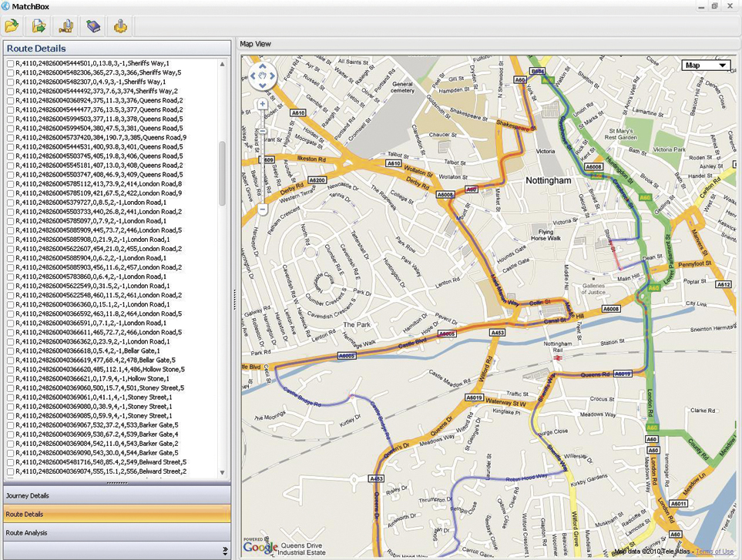Image resolution: width=742 pixels, height=560 pixels.
Task: Click the map zoom out minus button
Action: click(263, 209)
